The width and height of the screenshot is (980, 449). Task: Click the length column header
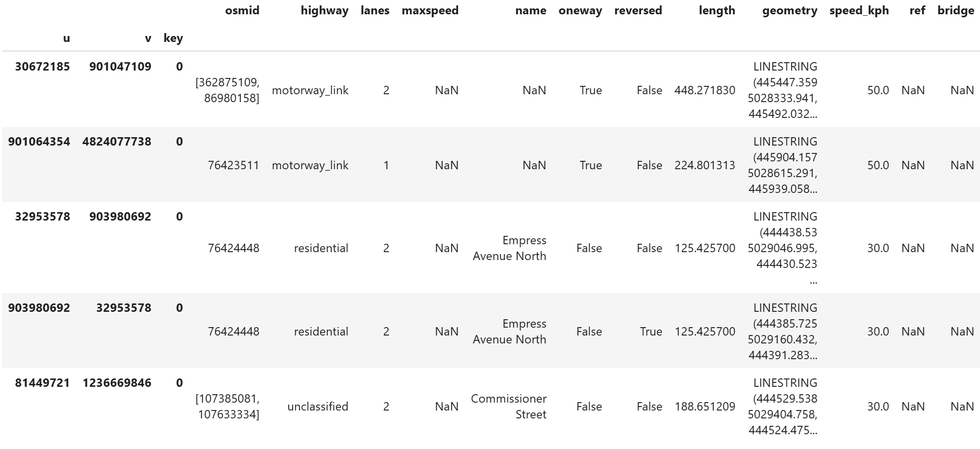click(x=716, y=11)
